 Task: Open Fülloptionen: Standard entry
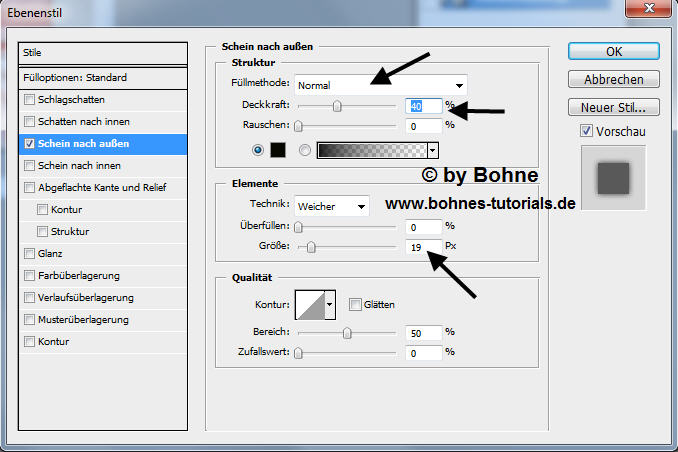(x=103, y=77)
